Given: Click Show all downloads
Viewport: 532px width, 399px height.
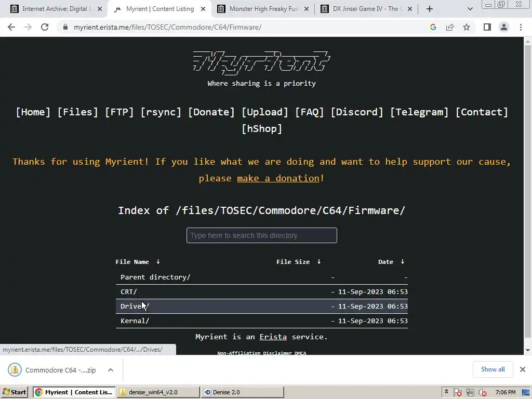Looking at the screenshot, I should point(493,369).
